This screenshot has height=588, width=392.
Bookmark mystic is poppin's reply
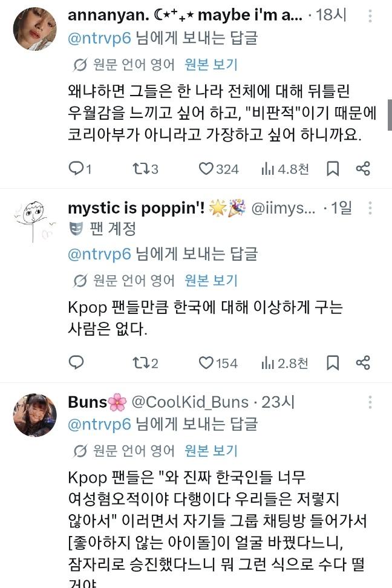click(333, 362)
